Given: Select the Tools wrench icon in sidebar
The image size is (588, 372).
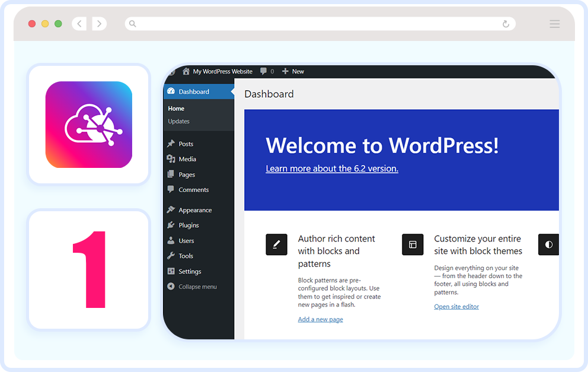Looking at the screenshot, I should pyautogui.click(x=171, y=256).
